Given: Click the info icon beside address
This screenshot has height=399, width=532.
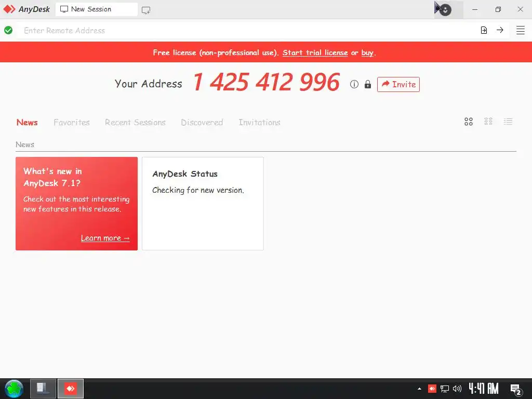Looking at the screenshot, I should pos(354,84).
